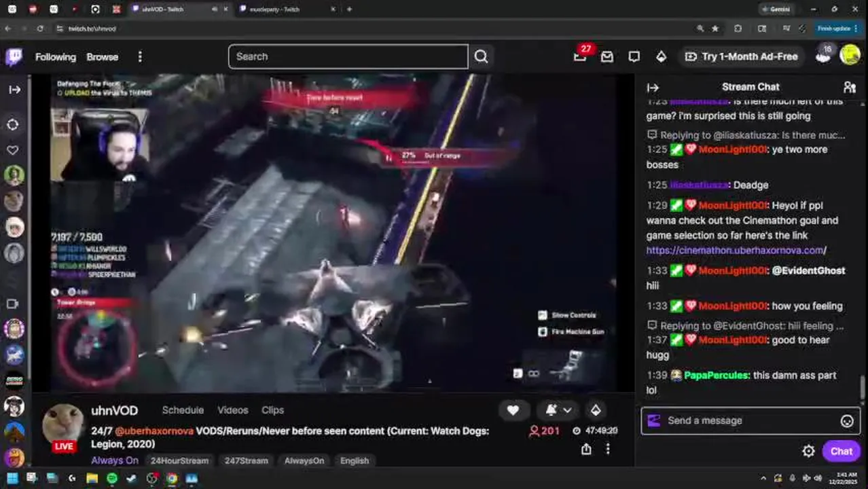Image resolution: width=868 pixels, height=489 pixels.
Task: Open the first followed channel avatar in the sidebar
Action: tap(14, 175)
